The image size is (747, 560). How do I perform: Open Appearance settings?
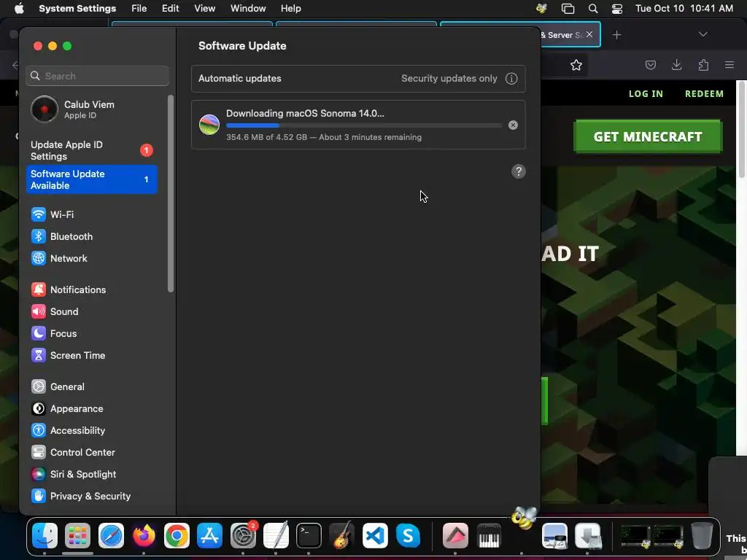tap(67, 408)
